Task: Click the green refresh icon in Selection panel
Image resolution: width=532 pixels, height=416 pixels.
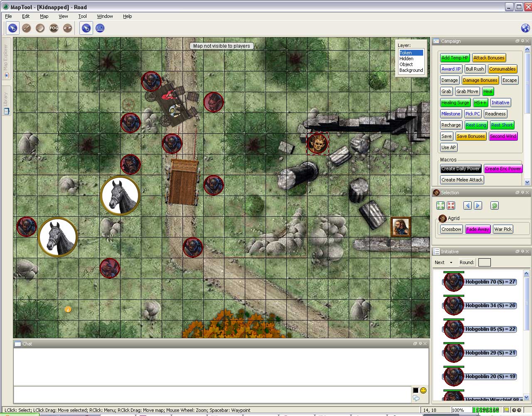Action: (x=494, y=206)
